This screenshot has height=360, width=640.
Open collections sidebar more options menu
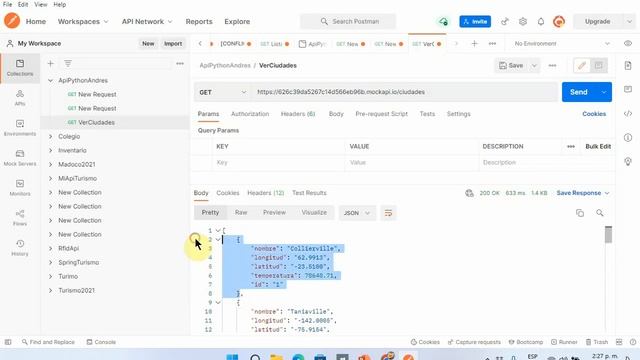tap(180, 64)
